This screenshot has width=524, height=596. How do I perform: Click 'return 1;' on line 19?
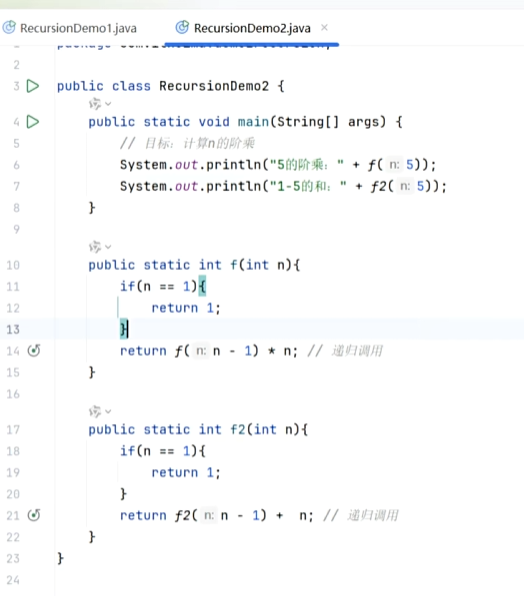click(186, 472)
